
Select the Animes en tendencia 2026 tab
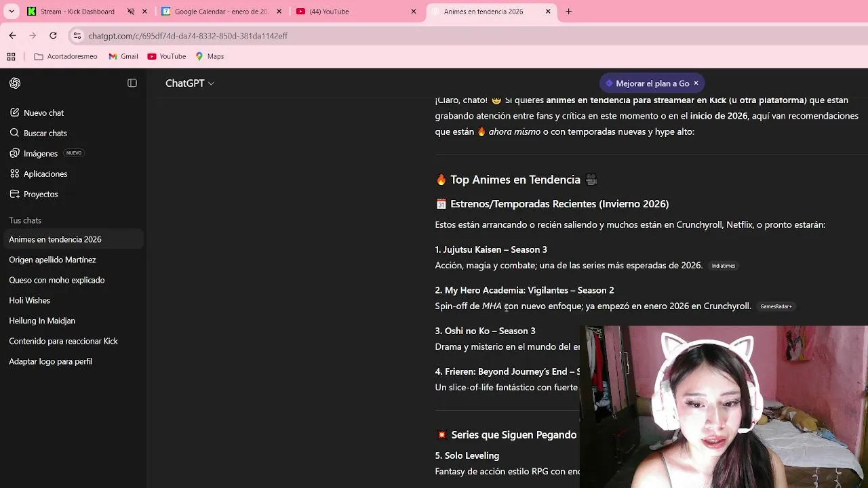pos(491,12)
